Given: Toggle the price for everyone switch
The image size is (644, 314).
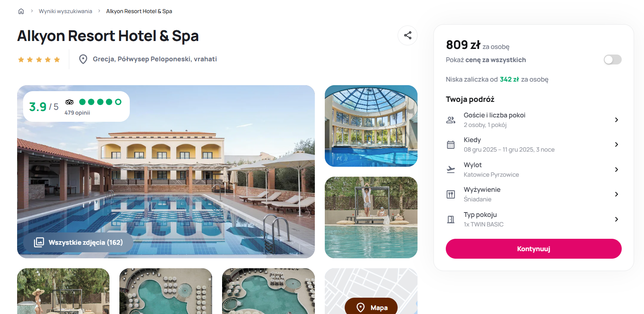Looking at the screenshot, I should pos(613,60).
